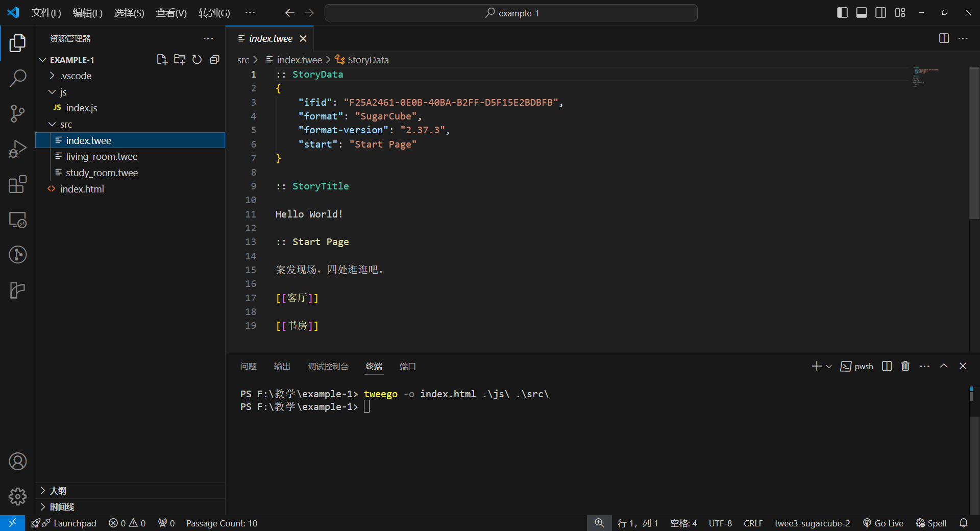This screenshot has height=531, width=980.
Task: Close the terminal panel
Action: point(963,366)
